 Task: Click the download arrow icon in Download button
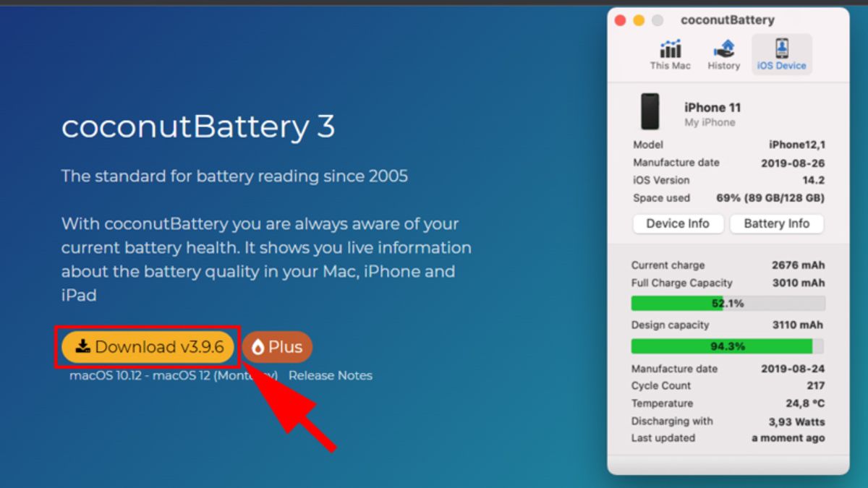83,346
